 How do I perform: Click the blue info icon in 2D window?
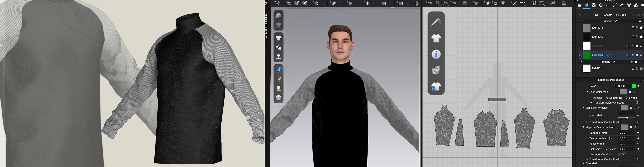436,54
